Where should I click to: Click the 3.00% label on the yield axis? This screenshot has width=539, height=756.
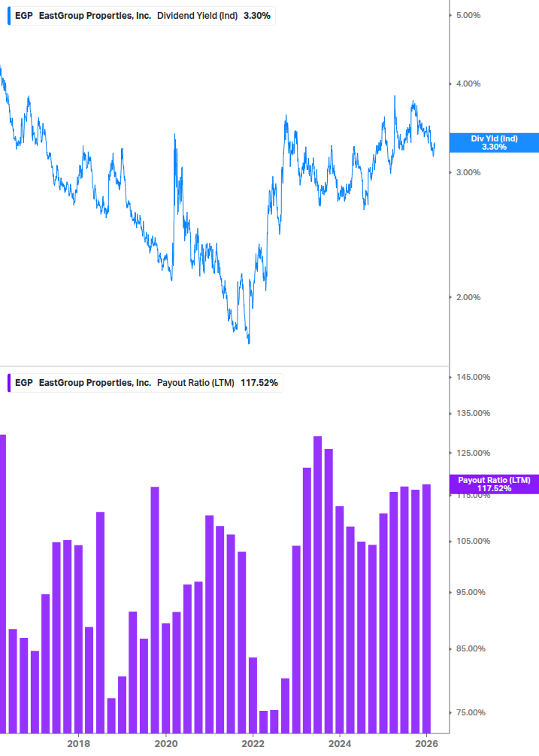point(468,172)
